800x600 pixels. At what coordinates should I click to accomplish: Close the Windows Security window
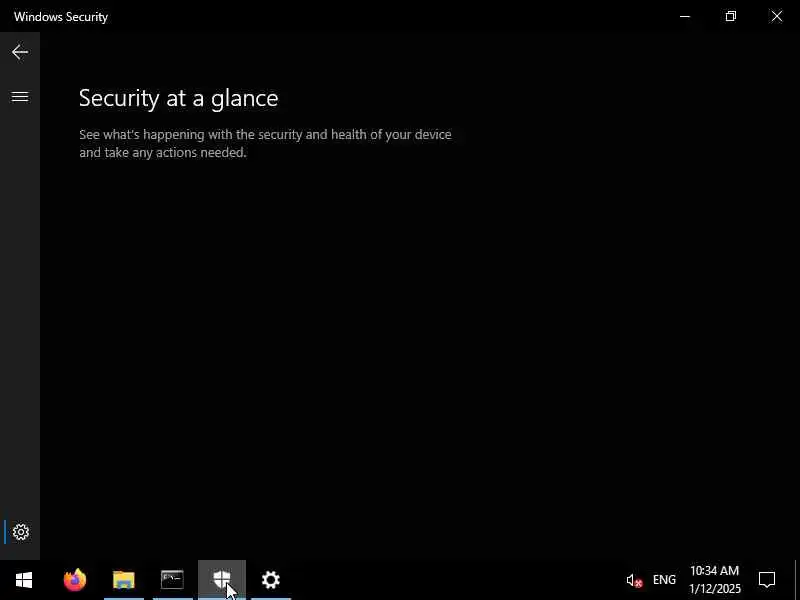(777, 16)
